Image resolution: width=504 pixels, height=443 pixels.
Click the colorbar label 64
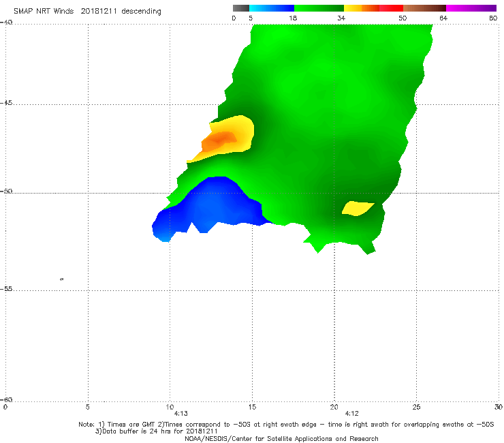pyautogui.click(x=443, y=18)
